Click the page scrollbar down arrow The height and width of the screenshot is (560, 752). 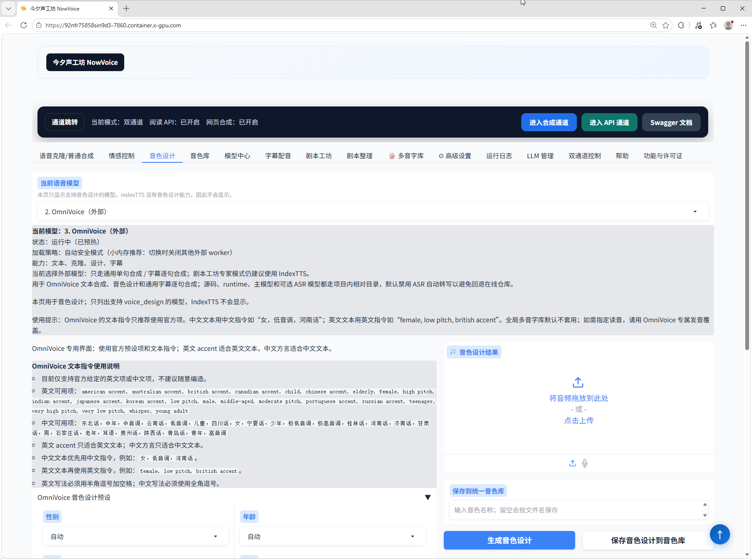click(x=747, y=555)
